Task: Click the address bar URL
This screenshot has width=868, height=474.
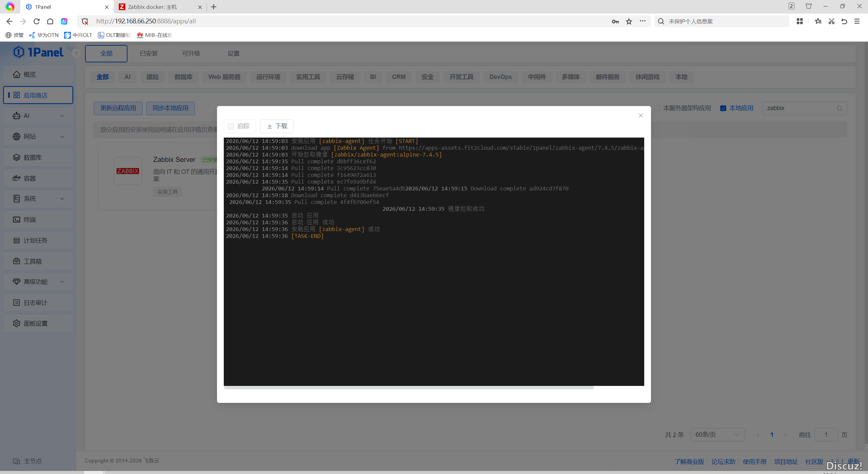Action: coord(146,21)
